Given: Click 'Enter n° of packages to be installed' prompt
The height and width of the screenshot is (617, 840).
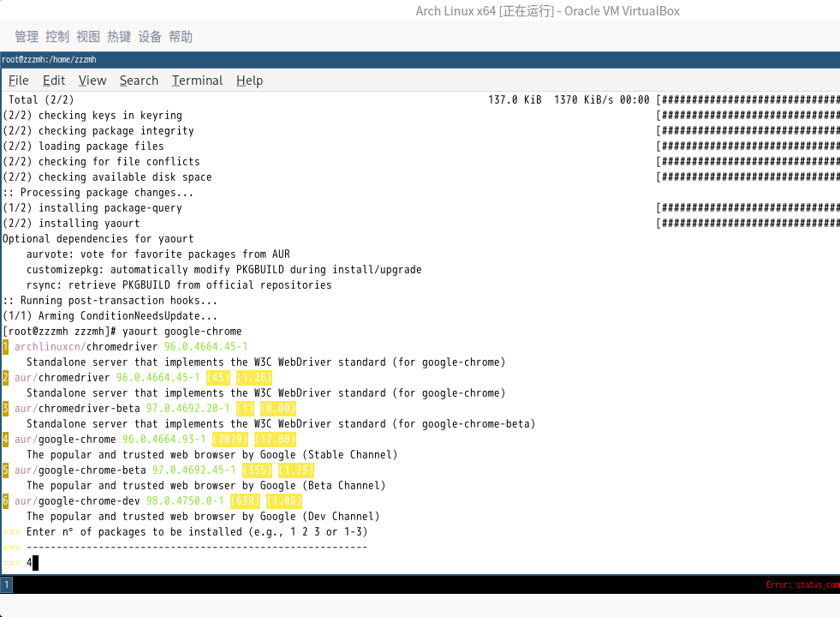Looking at the screenshot, I should coord(197,532).
